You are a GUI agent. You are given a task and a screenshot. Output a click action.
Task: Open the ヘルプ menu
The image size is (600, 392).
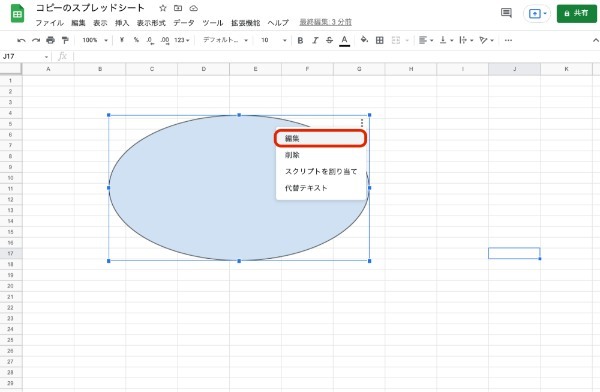click(x=278, y=23)
